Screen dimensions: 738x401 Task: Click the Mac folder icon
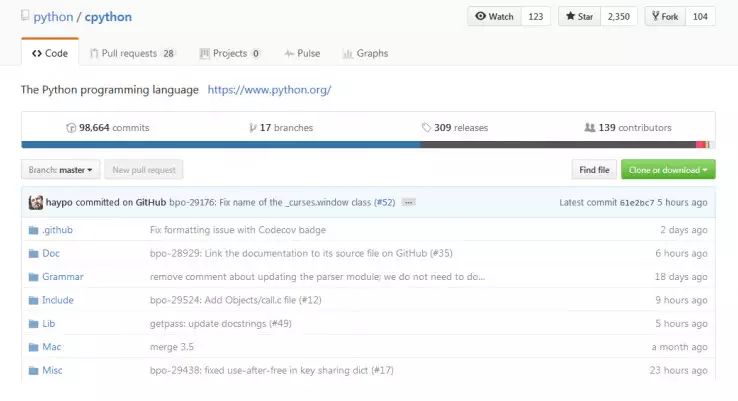[33, 347]
